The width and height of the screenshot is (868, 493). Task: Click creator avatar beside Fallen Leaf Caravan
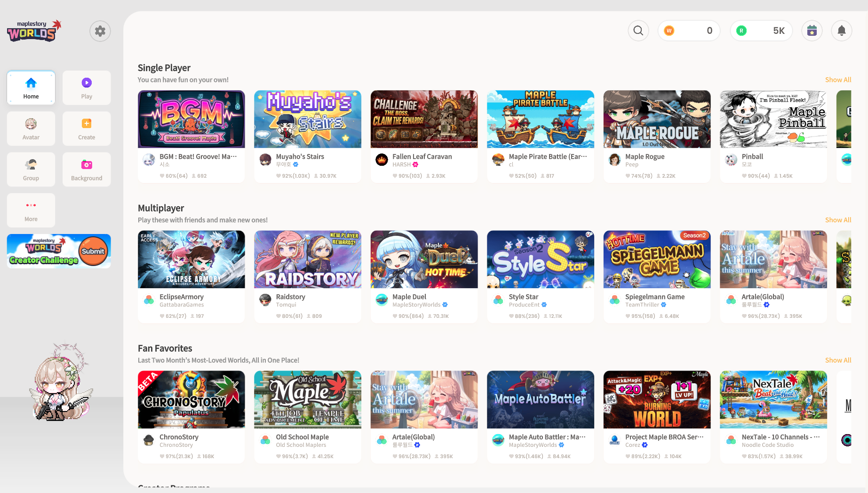[382, 160]
